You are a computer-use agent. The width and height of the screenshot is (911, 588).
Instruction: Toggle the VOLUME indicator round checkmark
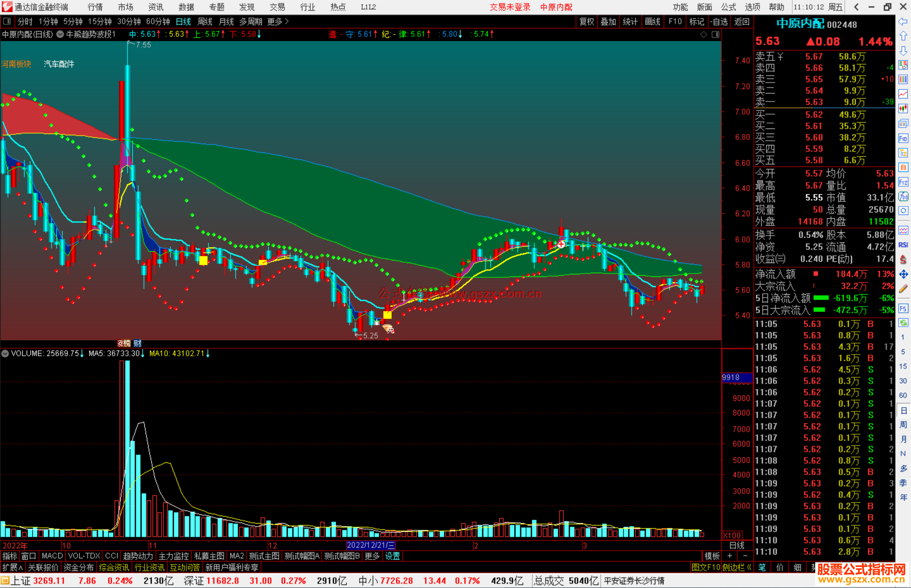click(5, 353)
